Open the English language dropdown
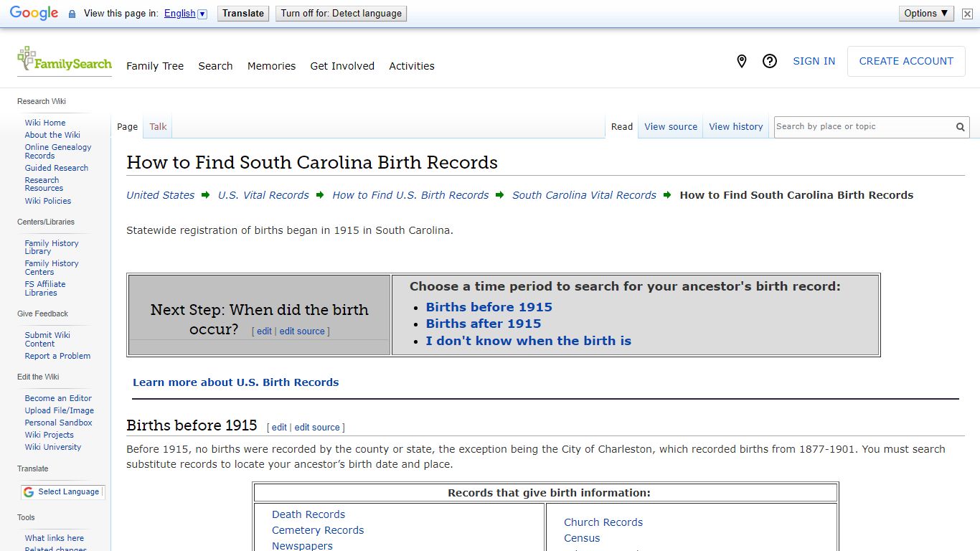The image size is (980, 551). coord(185,14)
